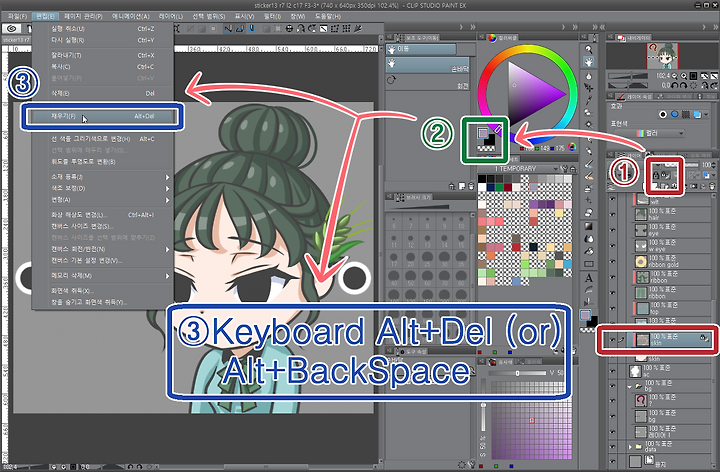720x472 pixels.
Task: Click Figure rectangle tool in toolbar
Action: click(589, 264)
